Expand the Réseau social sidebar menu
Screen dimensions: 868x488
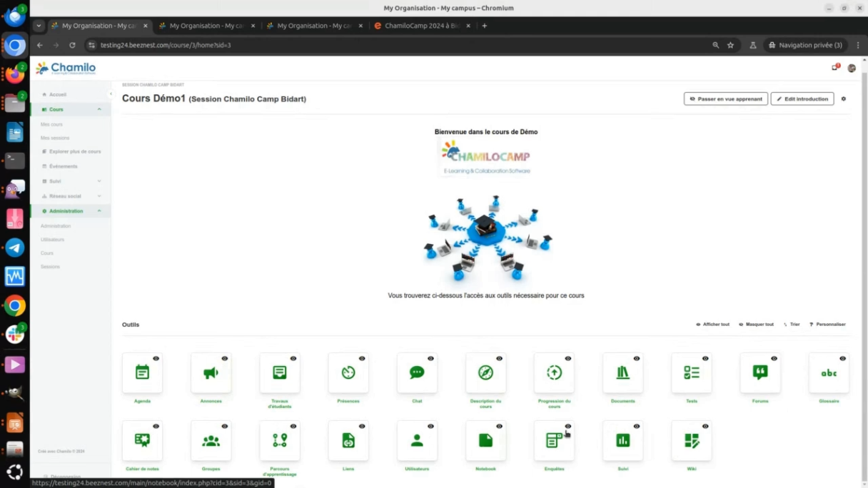[x=99, y=196]
